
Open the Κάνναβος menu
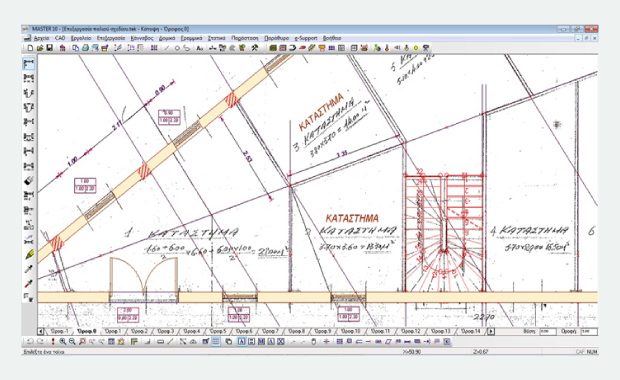(142, 38)
